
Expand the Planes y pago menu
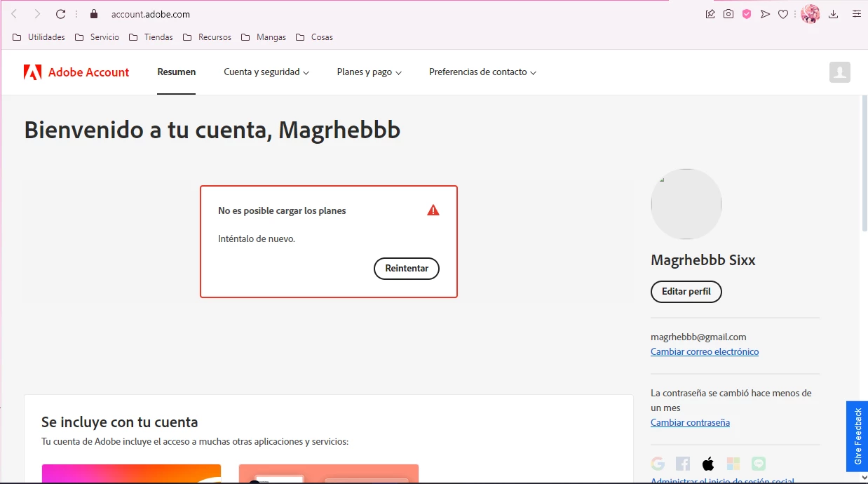[369, 72]
